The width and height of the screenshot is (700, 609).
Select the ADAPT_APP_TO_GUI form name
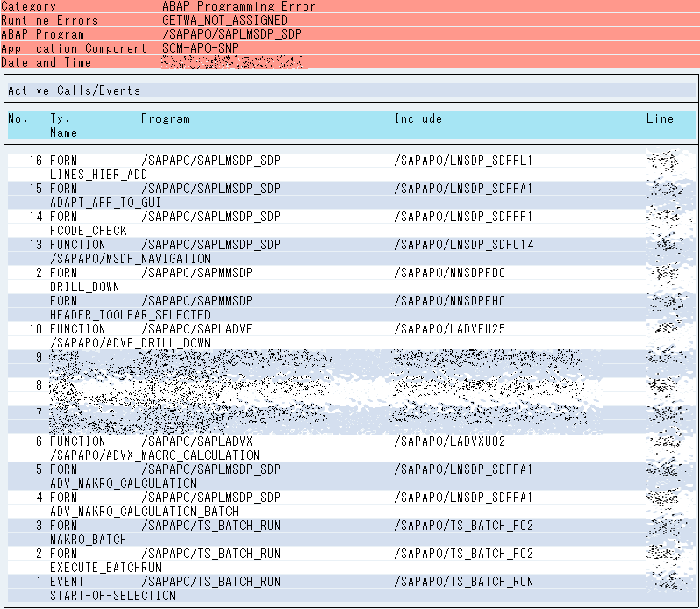pyautogui.click(x=105, y=203)
